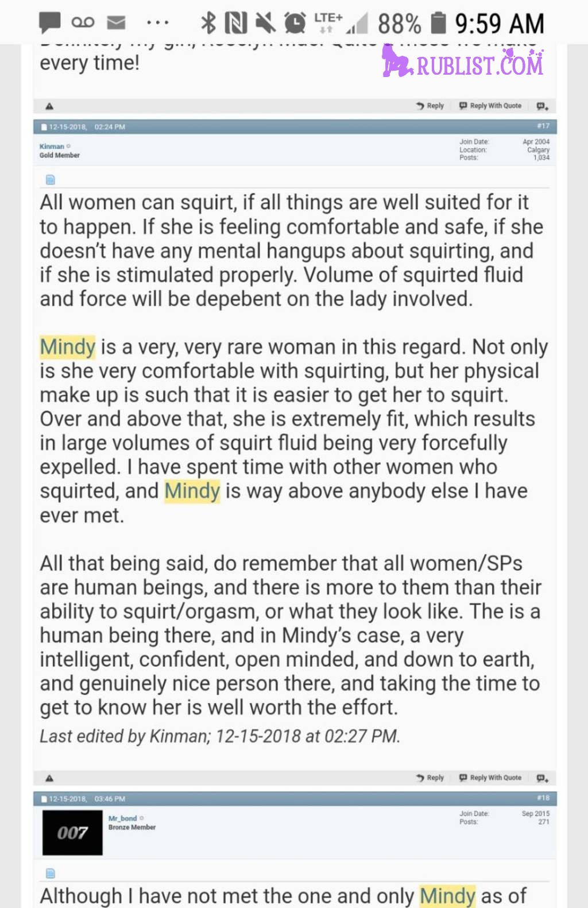Tap report triangle icon below Kinman's post
Viewport: 588px width, 908px height.
pyautogui.click(x=49, y=778)
